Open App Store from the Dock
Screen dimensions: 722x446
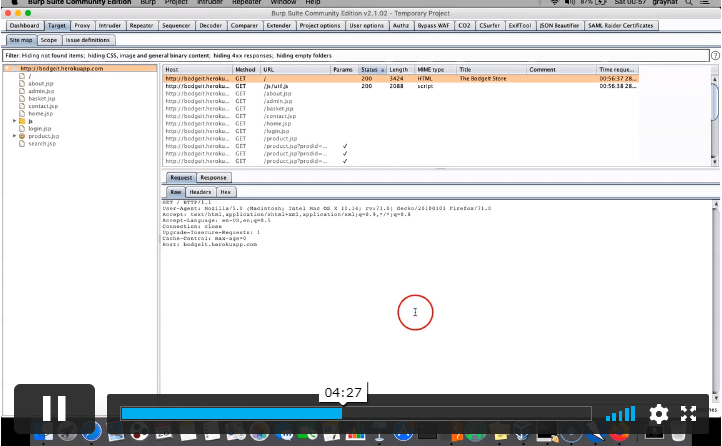tap(403, 432)
